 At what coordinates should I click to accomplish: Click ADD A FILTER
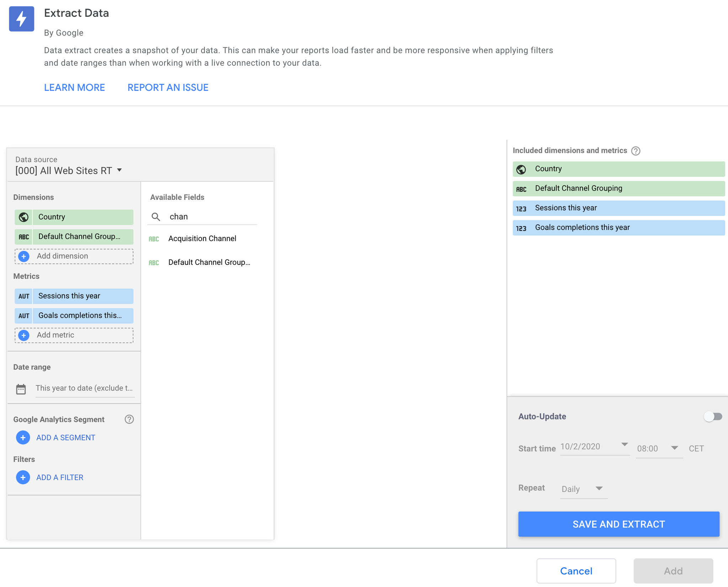tap(60, 478)
